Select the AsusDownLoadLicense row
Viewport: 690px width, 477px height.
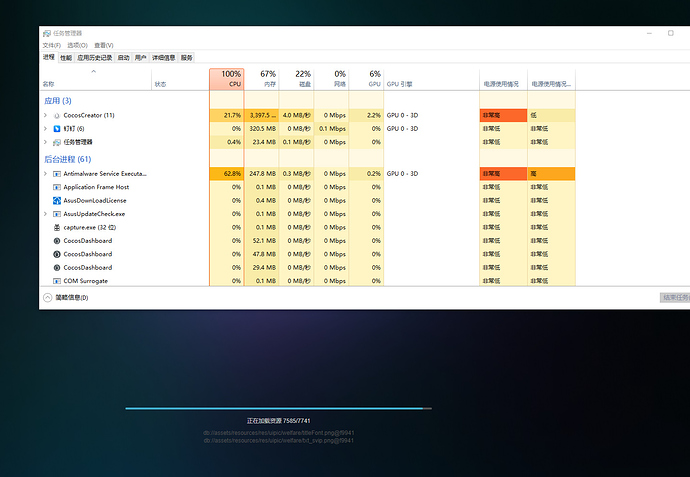307,201
